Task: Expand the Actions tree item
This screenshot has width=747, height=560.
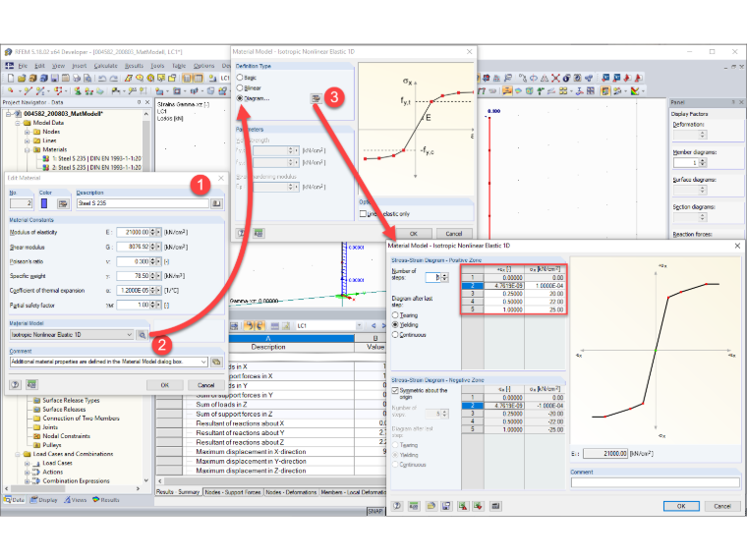Action: pos(28,472)
